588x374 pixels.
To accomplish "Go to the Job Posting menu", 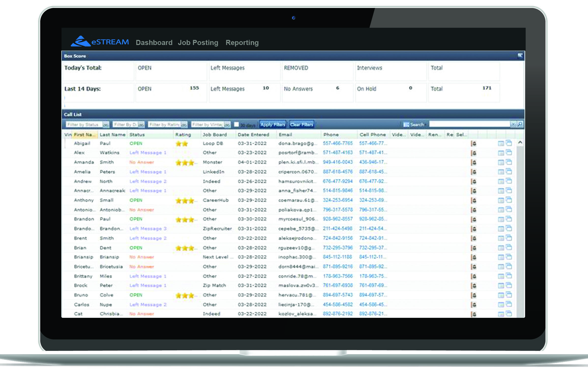I will (x=198, y=42).
